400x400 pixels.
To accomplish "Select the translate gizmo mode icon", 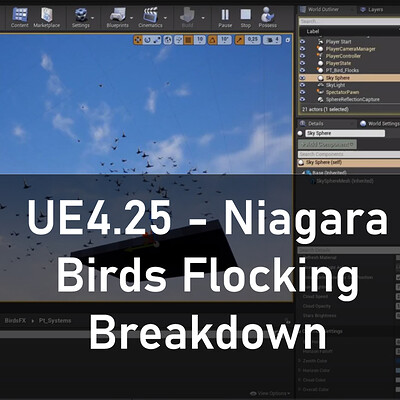I will (138, 40).
